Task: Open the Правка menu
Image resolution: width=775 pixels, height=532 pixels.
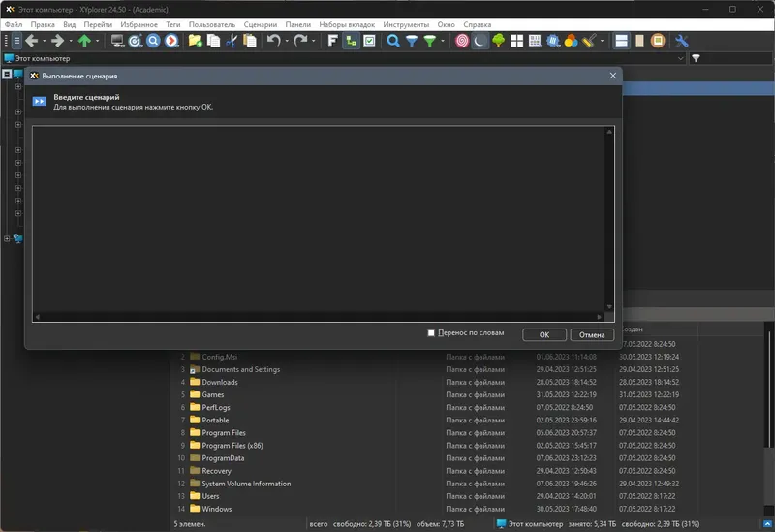Action: [x=43, y=24]
